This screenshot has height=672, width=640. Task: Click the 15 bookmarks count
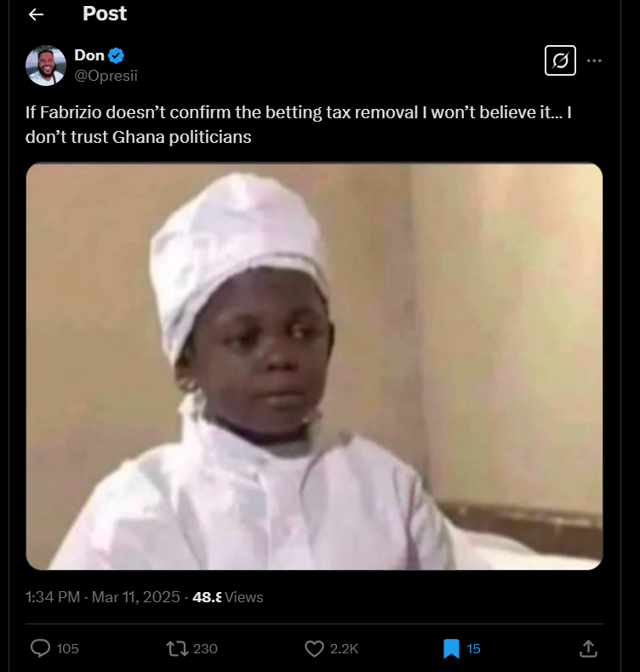pyautogui.click(x=474, y=649)
